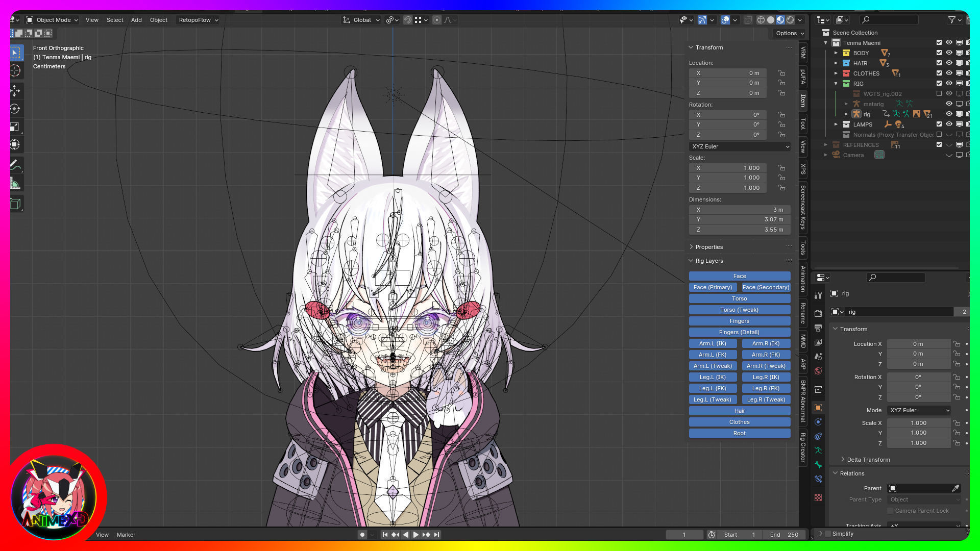
Task: Open World properties tab
Action: [x=818, y=371]
